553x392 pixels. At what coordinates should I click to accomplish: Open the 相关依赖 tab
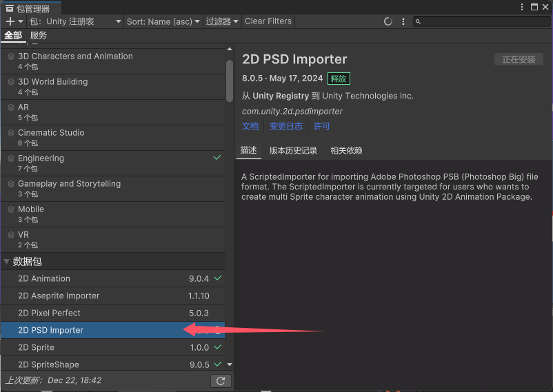tap(346, 150)
